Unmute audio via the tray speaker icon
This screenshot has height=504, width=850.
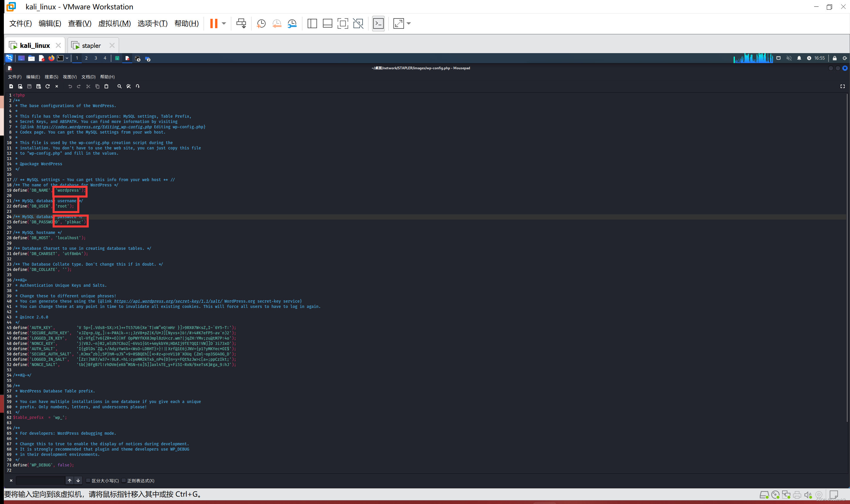(789, 58)
